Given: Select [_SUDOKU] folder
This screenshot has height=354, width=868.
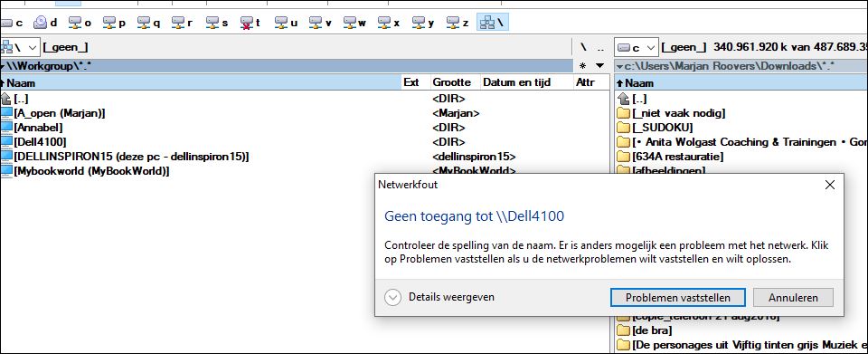Looking at the screenshot, I should (x=662, y=128).
